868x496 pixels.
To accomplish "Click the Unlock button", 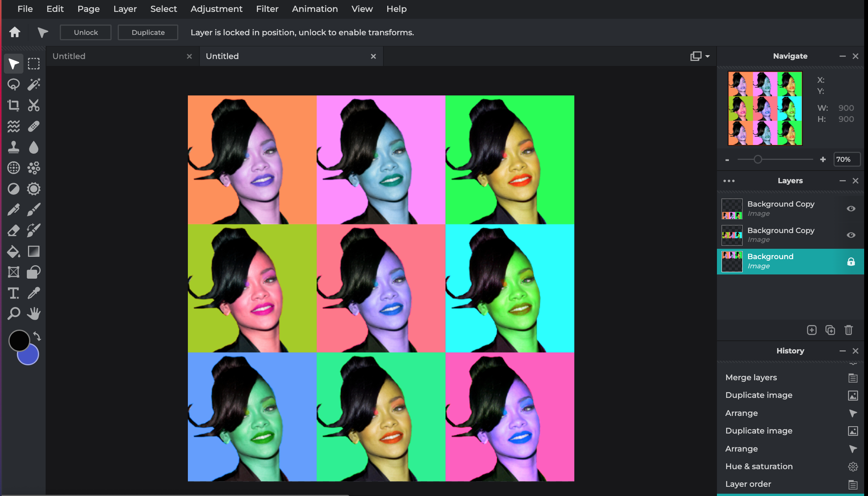I will pos(86,33).
